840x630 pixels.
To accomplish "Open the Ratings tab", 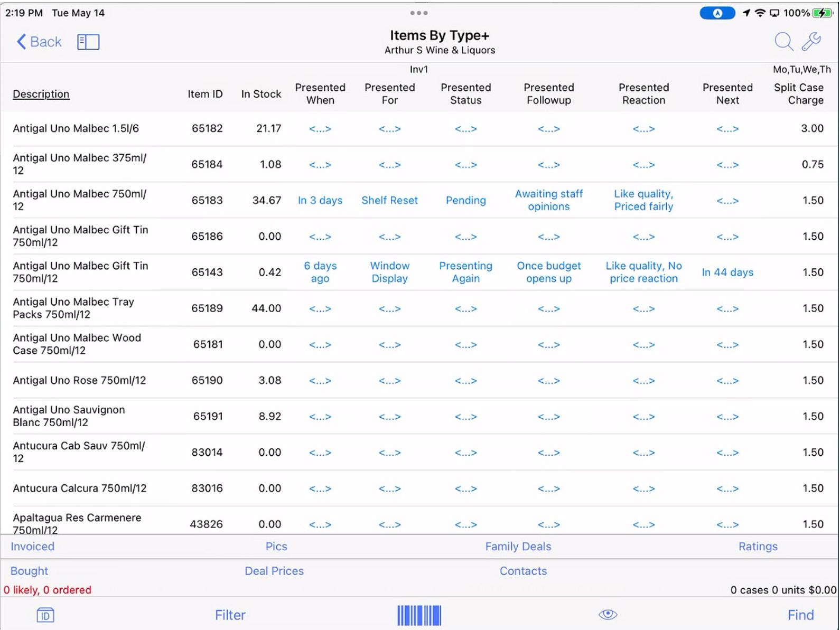I will coord(758,547).
